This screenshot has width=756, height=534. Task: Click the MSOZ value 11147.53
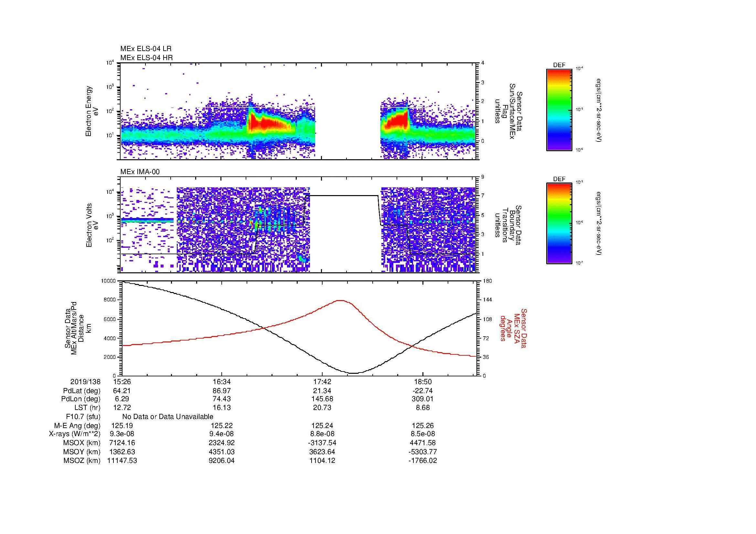122,461
